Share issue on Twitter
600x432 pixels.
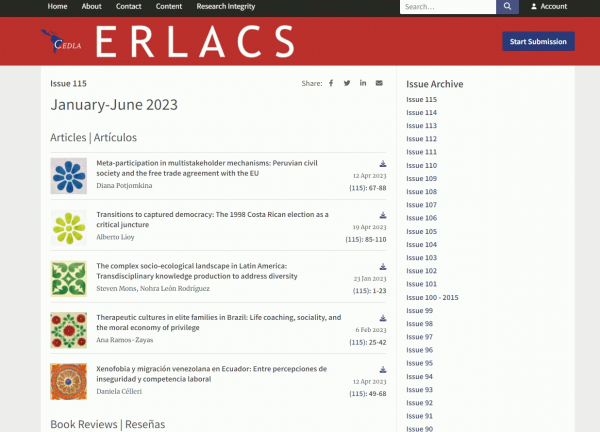pyautogui.click(x=347, y=83)
